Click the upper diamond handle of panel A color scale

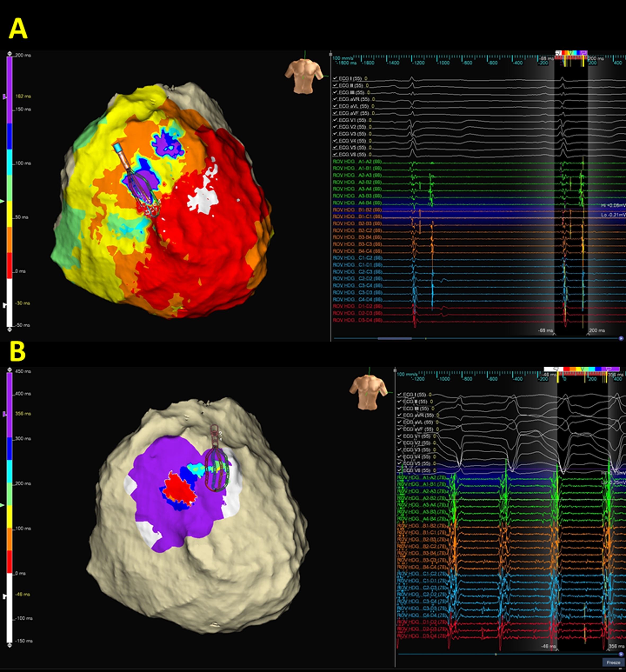[10, 54]
